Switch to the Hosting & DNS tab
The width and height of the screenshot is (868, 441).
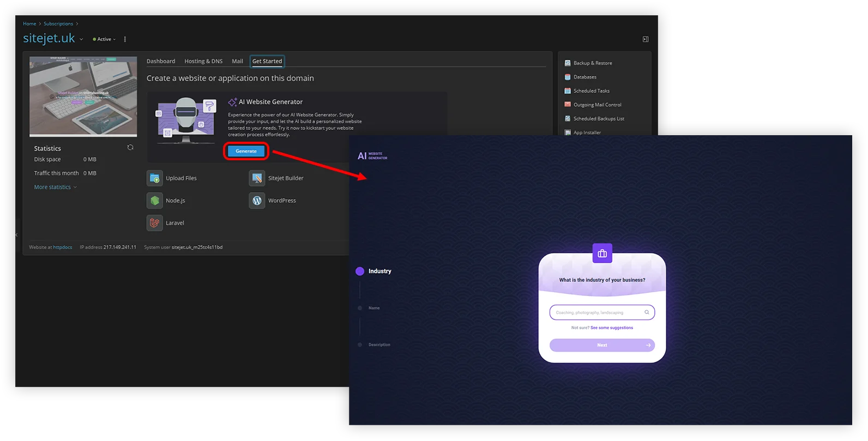tap(203, 61)
